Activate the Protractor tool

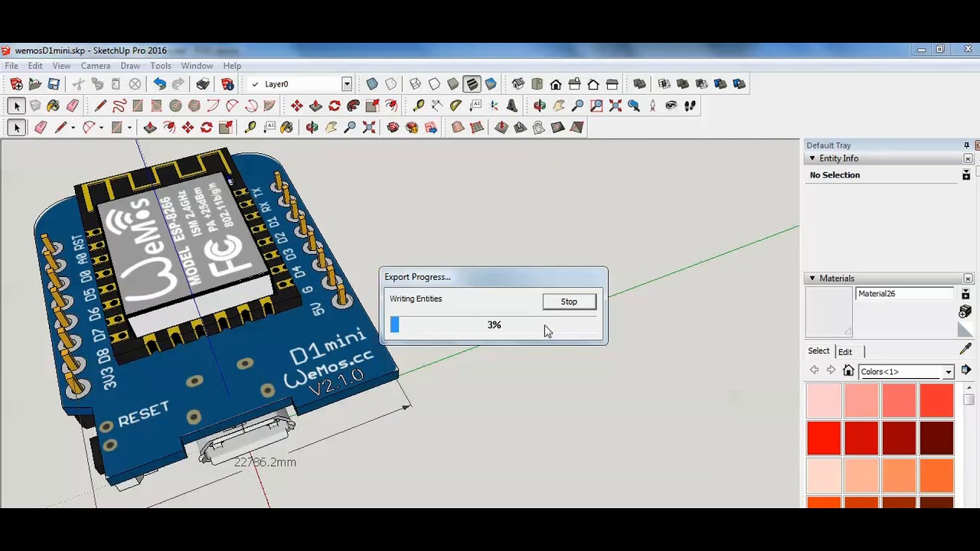point(456,106)
